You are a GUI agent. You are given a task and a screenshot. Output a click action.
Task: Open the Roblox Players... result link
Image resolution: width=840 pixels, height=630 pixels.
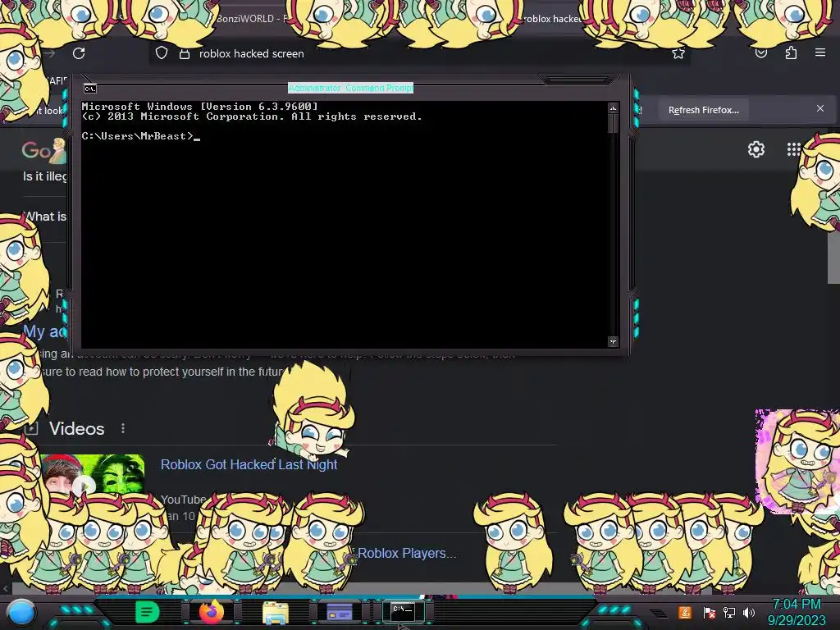(407, 553)
